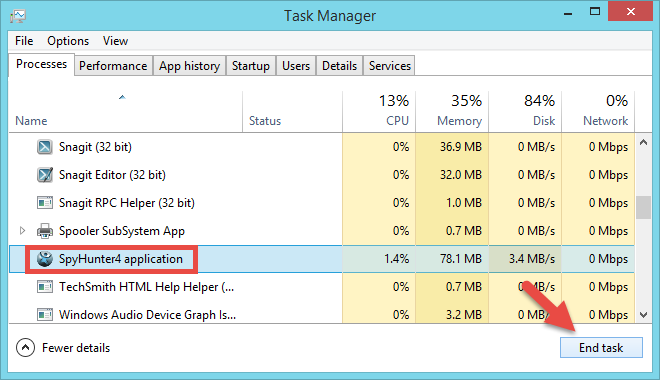Sort processes by CPU column

(379, 111)
